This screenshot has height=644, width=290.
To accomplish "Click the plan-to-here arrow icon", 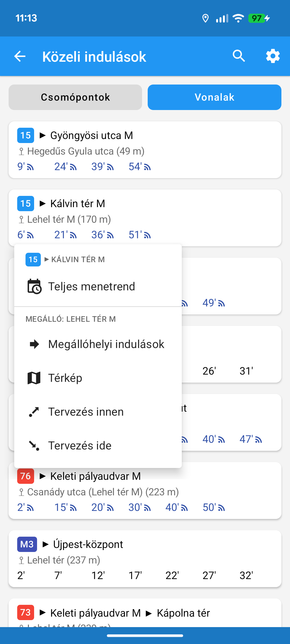I will [34, 445].
